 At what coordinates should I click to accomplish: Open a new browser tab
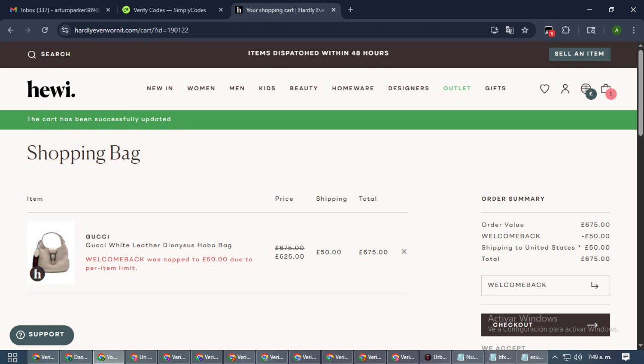pyautogui.click(x=350, y=10)
